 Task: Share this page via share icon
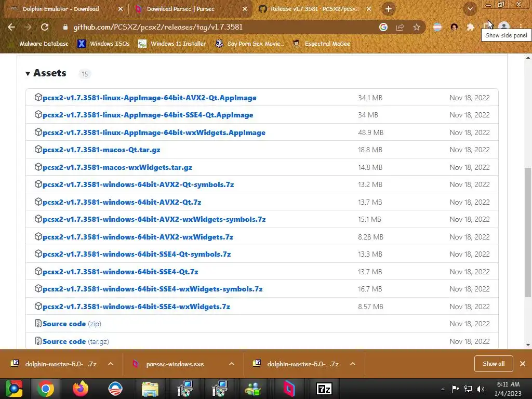click(x=400, y=27)
